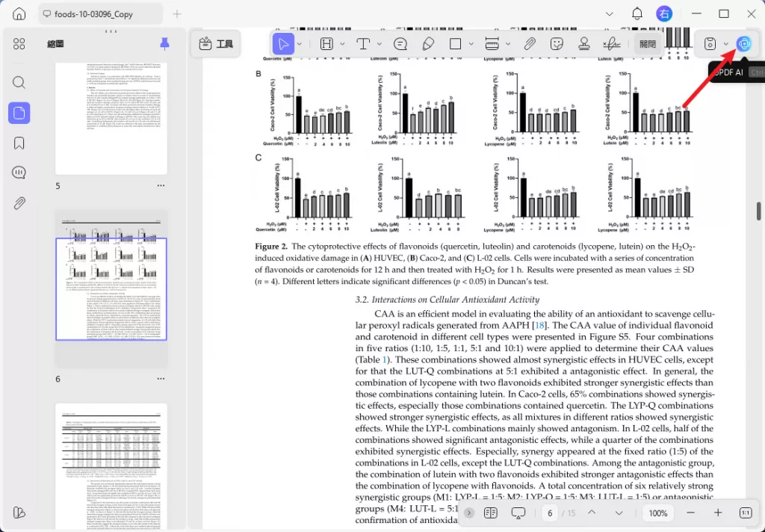Expand the selection tool dropdown arrow
This screenshot has width=765, height=532.
click(x=299, y=44)
